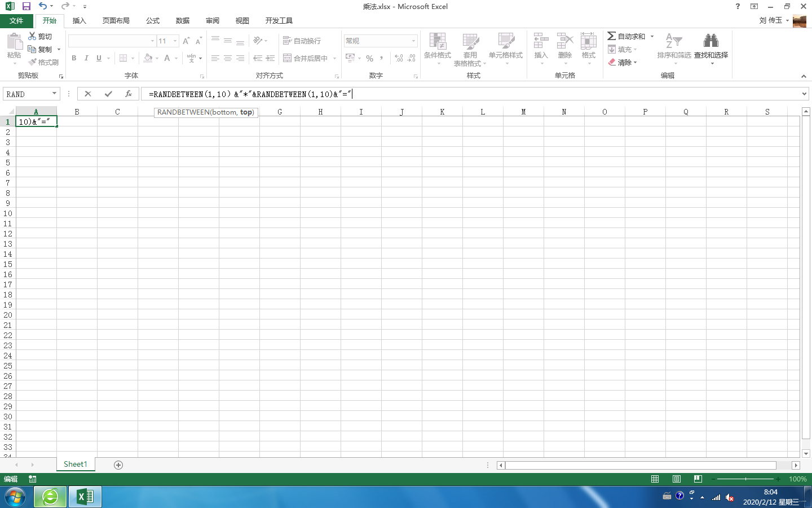Open the 文件 menu

click(x=16, y=21)
